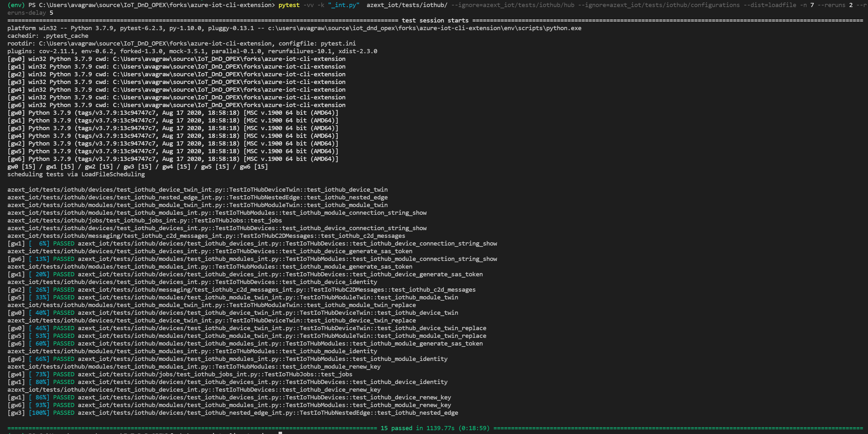Click the "--dist=loadfile" option in the command
The height and width of the screenshot is (434, 868).
(x=770, y=5)
